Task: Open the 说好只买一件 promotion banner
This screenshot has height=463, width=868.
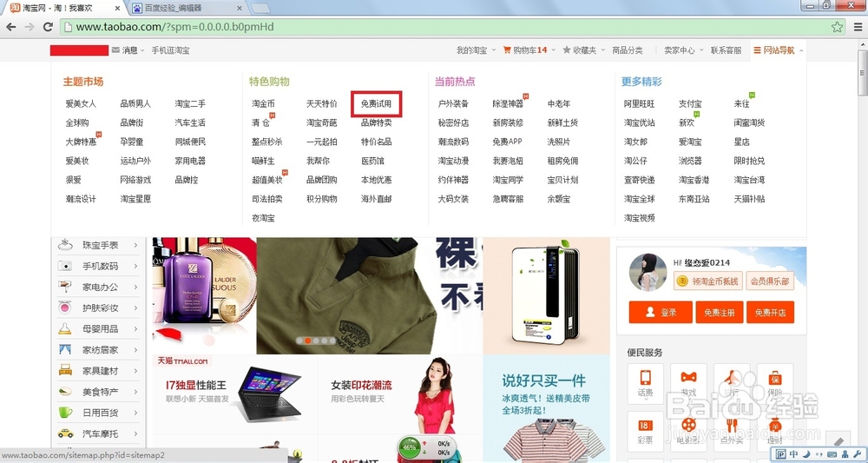Action: (546, 409)
